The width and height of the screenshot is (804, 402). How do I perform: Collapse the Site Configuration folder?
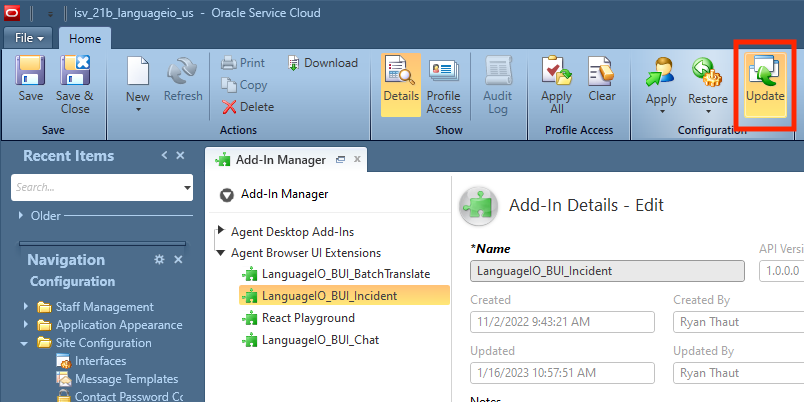tap(24, 343)
